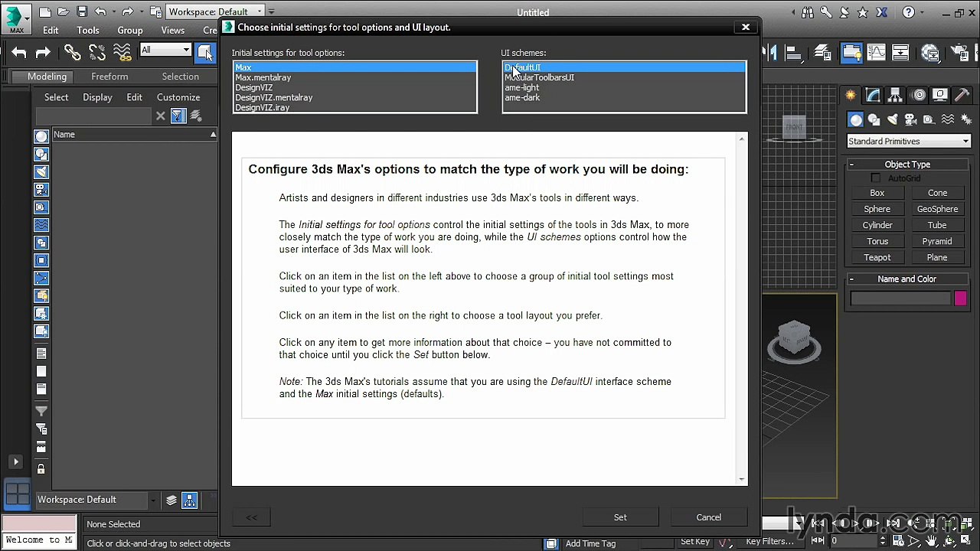Click the Save File floppy icon
The height and width of the screenshot is (551, 980).
[x=82, y=12]
